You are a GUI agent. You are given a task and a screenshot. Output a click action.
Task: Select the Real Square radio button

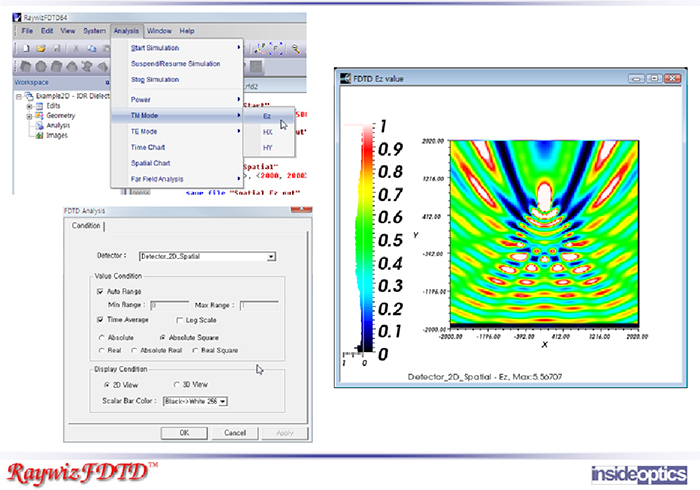195,350
